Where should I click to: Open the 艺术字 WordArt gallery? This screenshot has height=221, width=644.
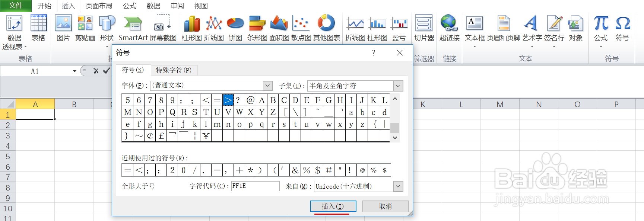pyautogui.click(x=532, y=31)
